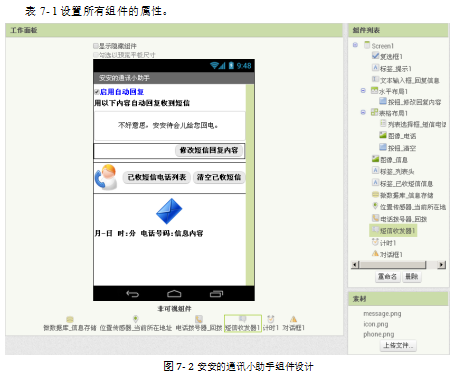Click the 修改短信回复内容 button in preview
The width and height of the screenshot is (454, 386).
click(x=209, y=150)
